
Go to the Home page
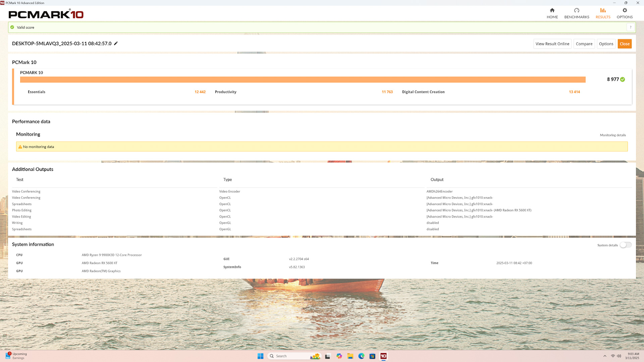[x=552, y=13]
